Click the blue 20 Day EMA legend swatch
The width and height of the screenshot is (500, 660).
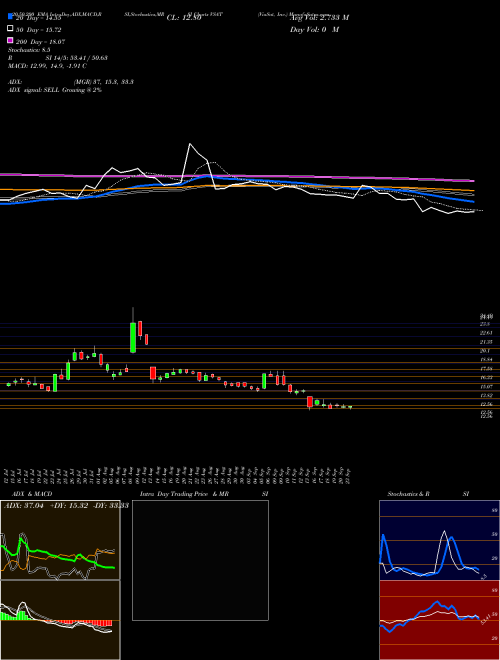10,17
